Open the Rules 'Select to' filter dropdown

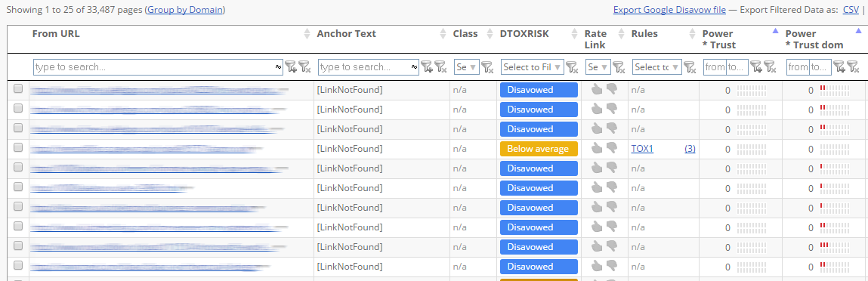click(x=657, y=67)
